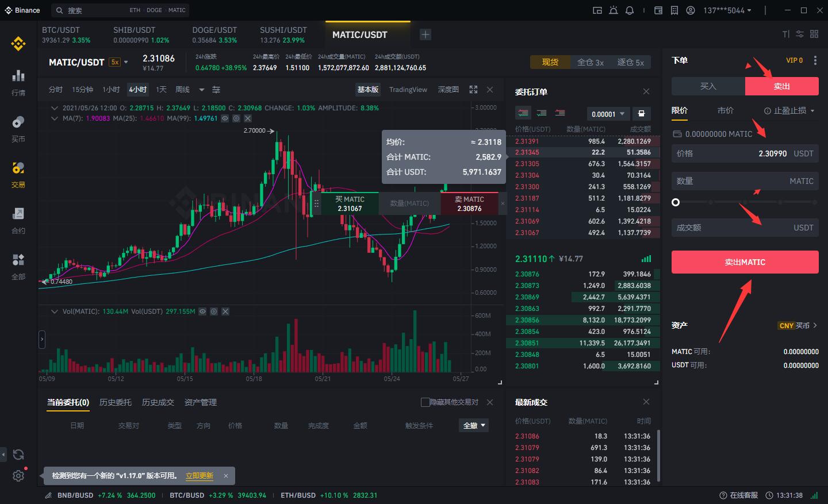This screenshot has height=504, width=828.
Task: Click the text size icon above order panel
Action: coord(786,34)
